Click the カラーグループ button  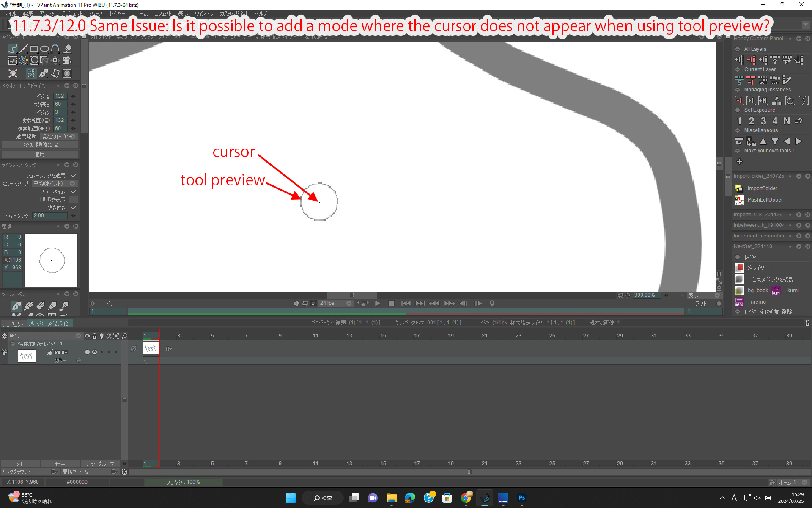(x=101, y=464)
